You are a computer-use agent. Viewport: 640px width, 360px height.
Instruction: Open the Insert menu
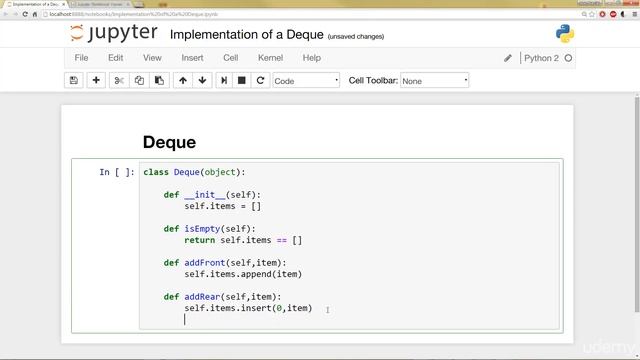coord(192,58)
